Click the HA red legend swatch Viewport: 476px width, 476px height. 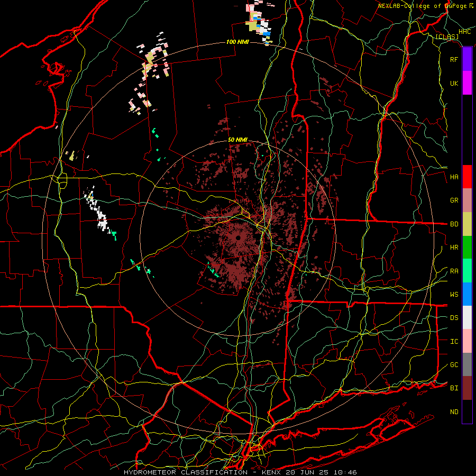(467, 177)
